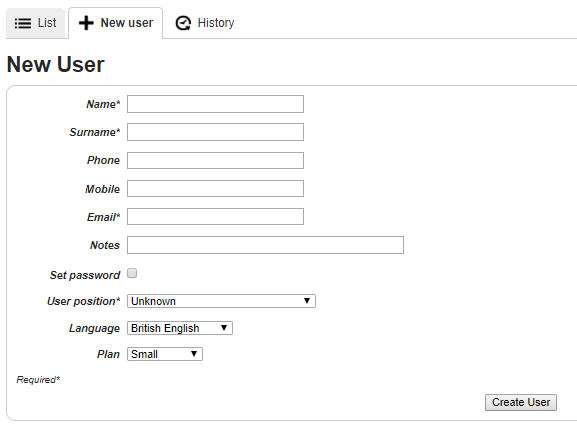Click the plus icon on New user tab
Screen dimensions: 577x425
click(86, 23)
